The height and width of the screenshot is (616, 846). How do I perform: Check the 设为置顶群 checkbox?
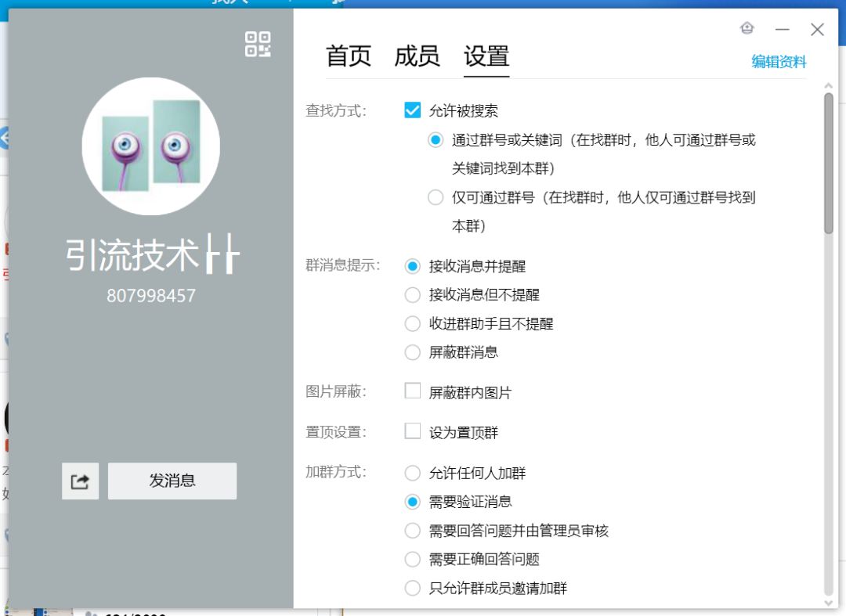(412, 431)
